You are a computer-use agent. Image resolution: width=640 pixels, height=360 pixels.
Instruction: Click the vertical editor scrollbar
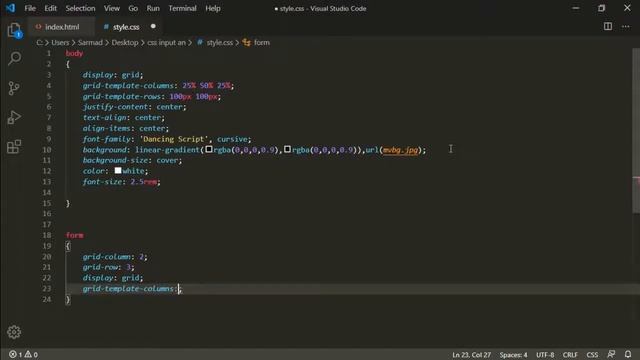click(636, 131)
